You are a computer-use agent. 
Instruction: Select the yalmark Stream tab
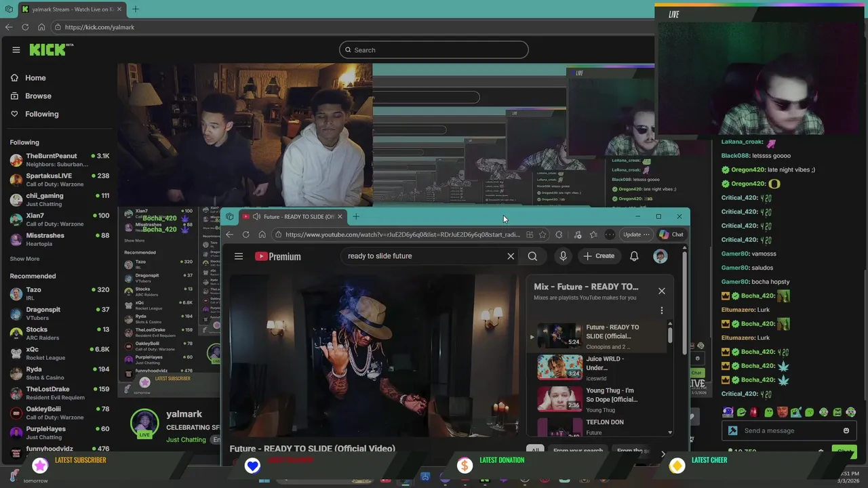coord(72,9)
